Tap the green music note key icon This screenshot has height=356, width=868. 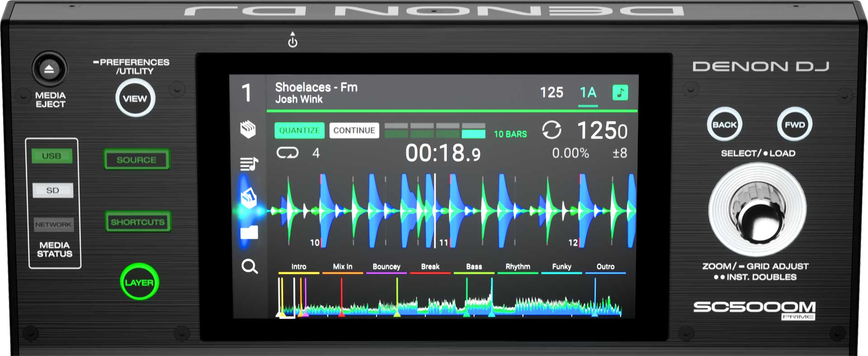click(x=620, y=93)
